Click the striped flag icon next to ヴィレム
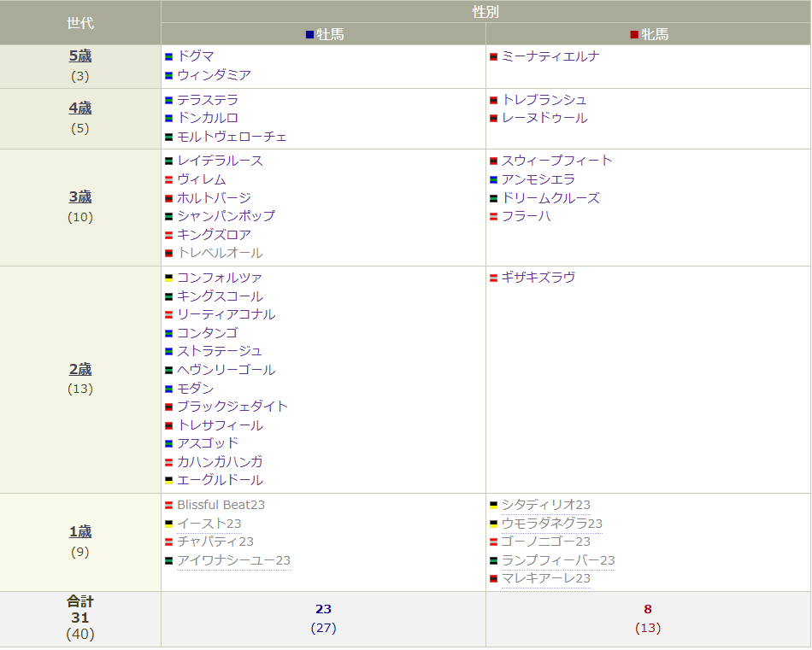Viewport: 812px width, 650px height. point(168,179)
